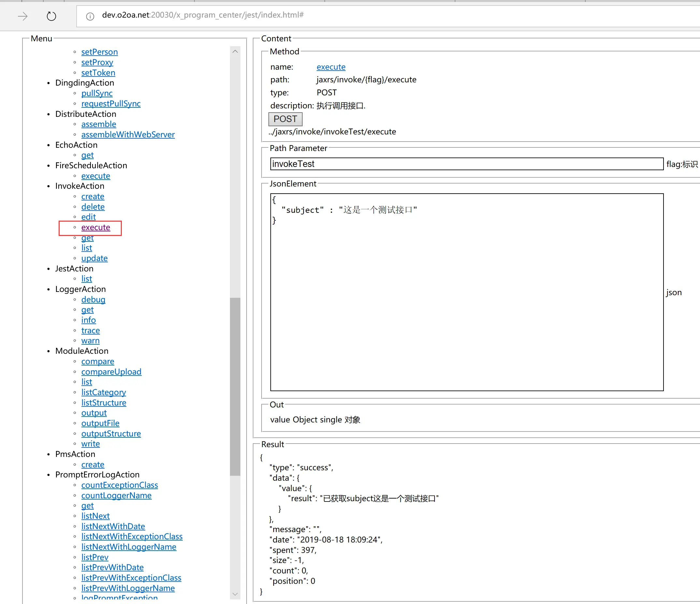Image resolution: width=700 pixels, height=604 pixels.
Task: Select outputStructure under ModuleAction
Action: pos(111,433)
